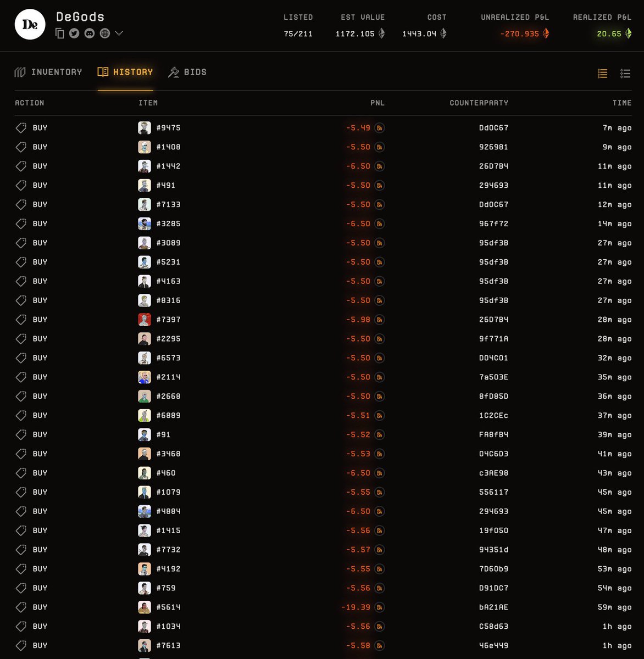Select item #460
The width and height of the screenshot is (644, 659).
point(166,473)
